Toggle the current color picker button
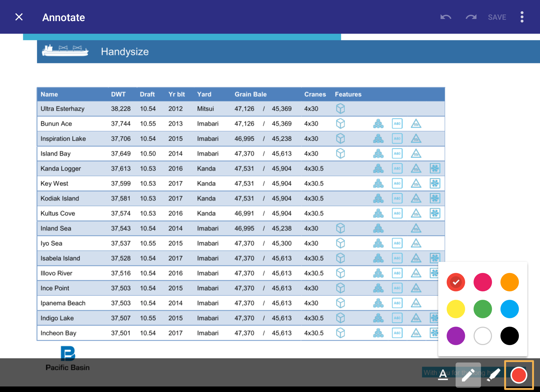 [519, 375]
